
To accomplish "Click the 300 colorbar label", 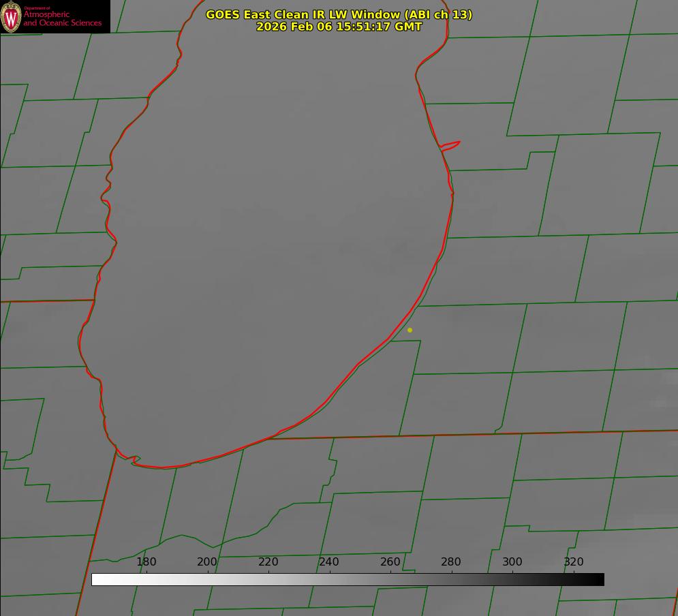I will coord(512,561).
